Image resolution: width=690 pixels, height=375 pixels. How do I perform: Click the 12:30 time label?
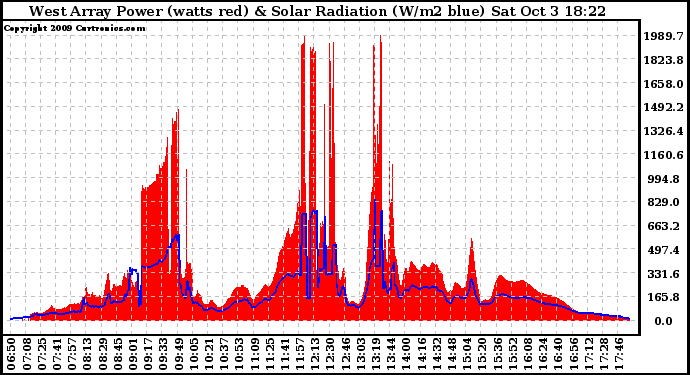tap(330, 354)
